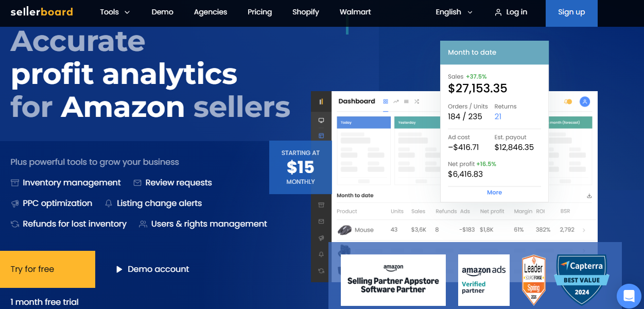
Task: Click the Net profit column header
Action: pyautogui.click(x=492, y=212)
